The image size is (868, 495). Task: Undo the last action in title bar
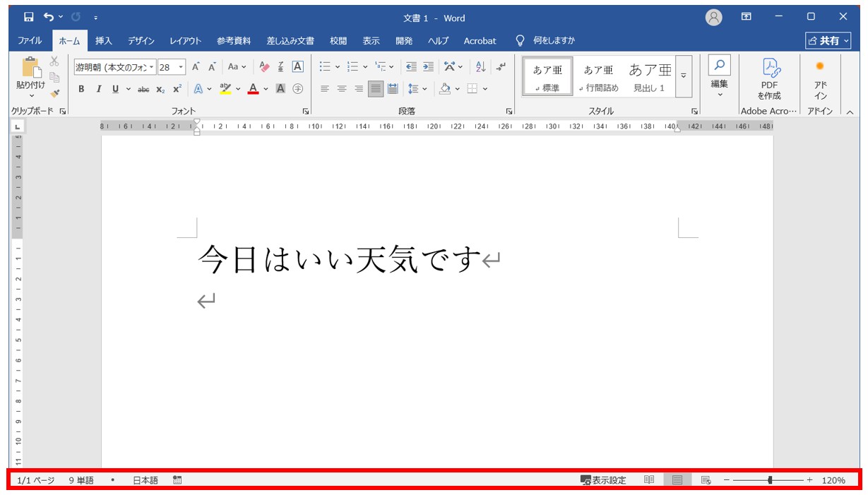49,17
